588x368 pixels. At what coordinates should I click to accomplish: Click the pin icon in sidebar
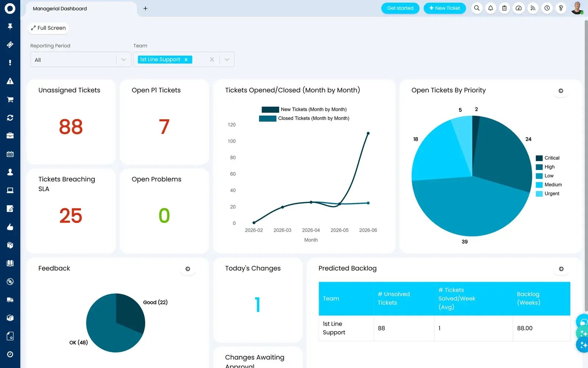click(10, 26)
